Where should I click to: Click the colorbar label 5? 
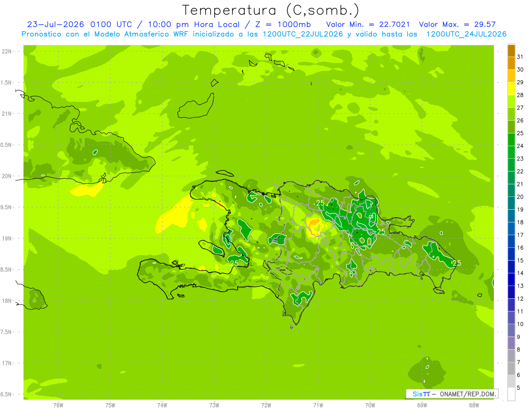pos(519,388)
